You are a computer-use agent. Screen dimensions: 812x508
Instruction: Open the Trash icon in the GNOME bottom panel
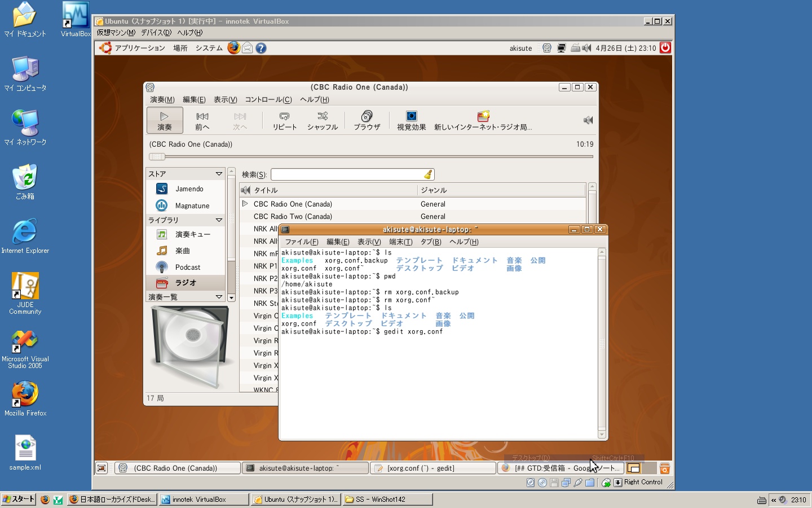(x=665, y=468)
